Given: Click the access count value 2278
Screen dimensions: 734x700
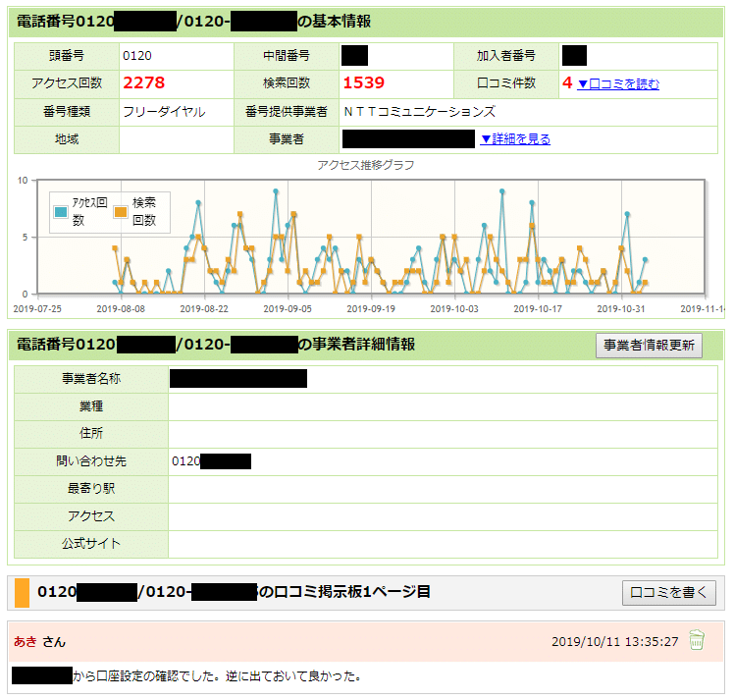Looking at the screenshot, I should (143, 82).
